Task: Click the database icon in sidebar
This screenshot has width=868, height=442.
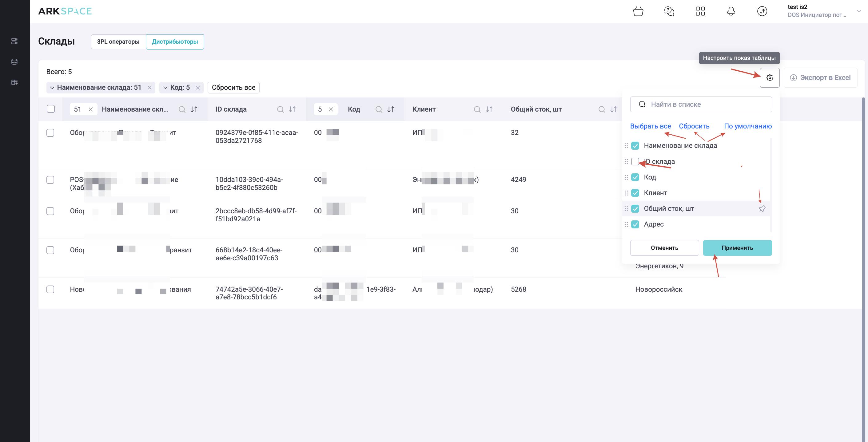Action: pos(14,61)
